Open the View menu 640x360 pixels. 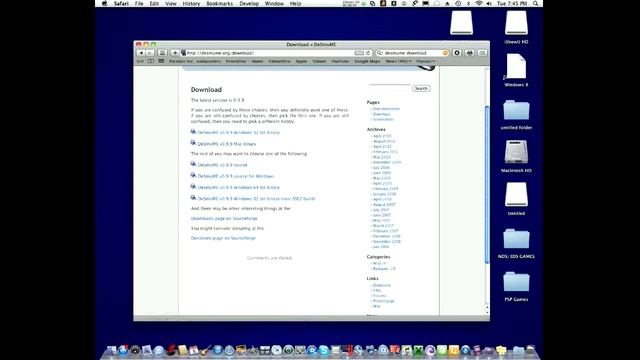(x=171, y=3)
